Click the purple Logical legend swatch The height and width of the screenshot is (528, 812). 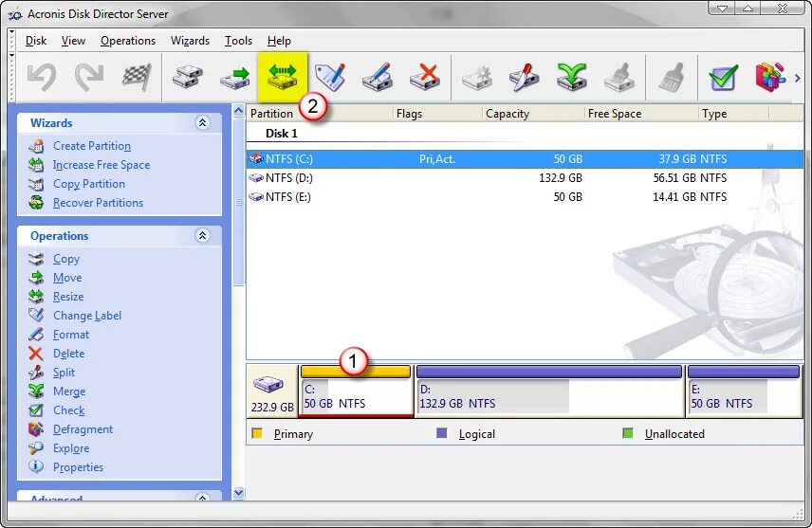click(442, 433)
